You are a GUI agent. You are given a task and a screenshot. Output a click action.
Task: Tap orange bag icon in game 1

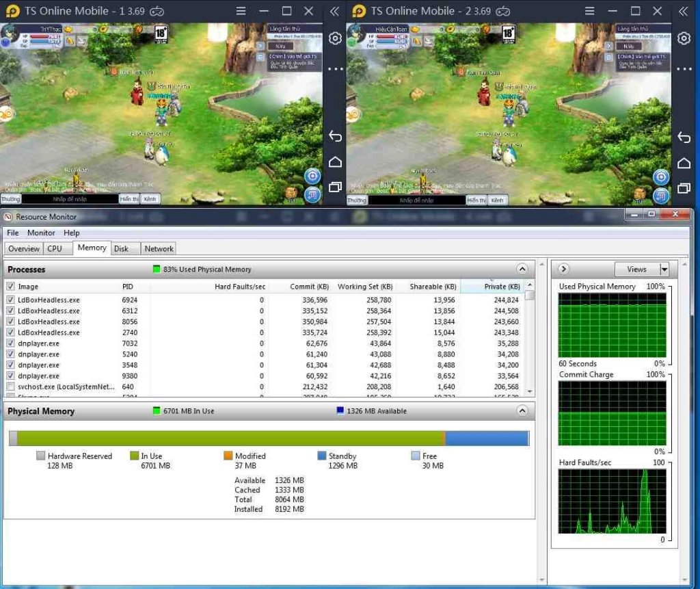tap(291, 193)
